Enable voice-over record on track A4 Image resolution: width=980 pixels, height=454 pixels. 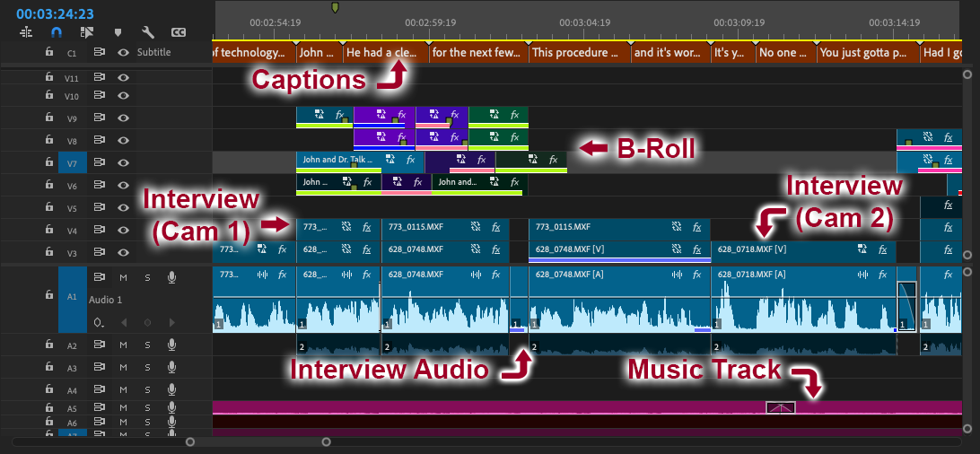pyautogui.click(x=171, y=390)
